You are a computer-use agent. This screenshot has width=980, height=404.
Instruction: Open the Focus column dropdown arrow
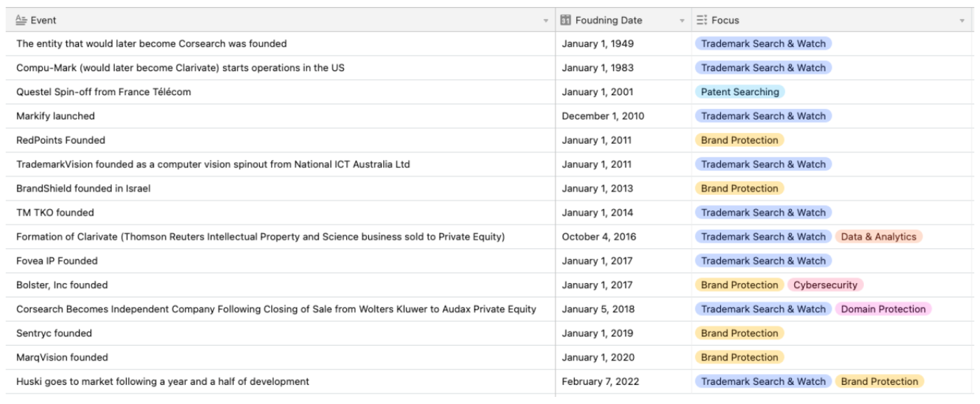[962, 21]
